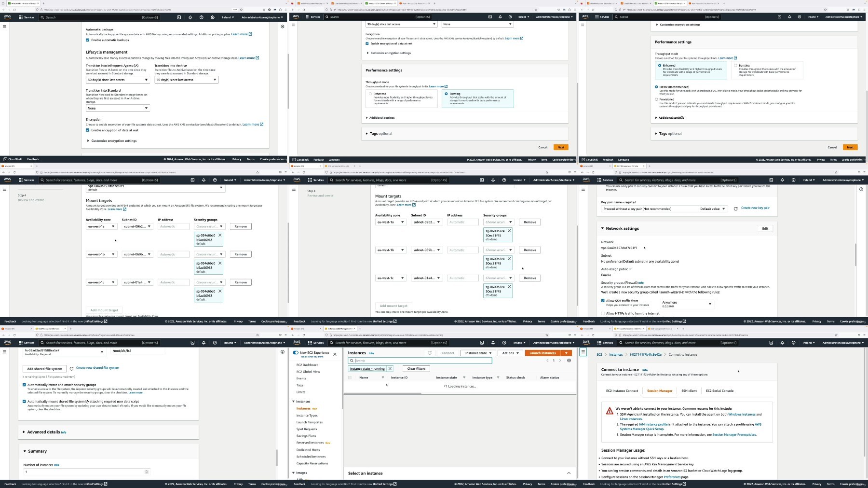Viewport: 868px width, 488px height.
Task: Switch to EC2 Instance Connect tab
Action: 622,390
